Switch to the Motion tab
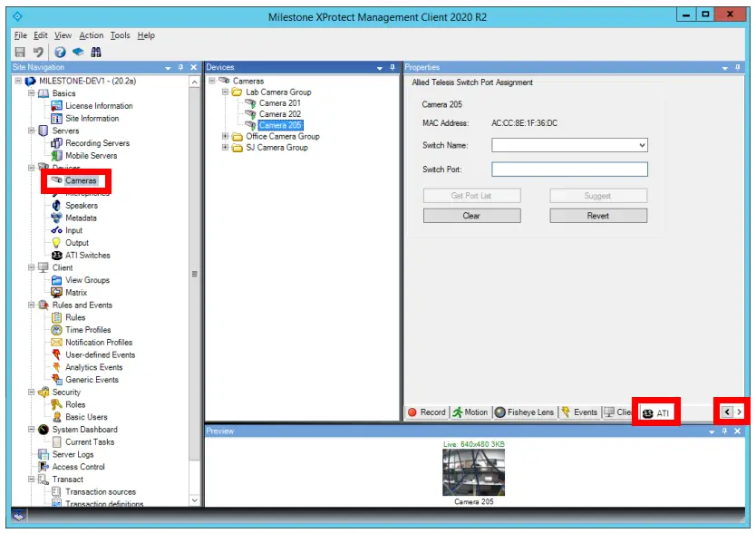Image resolution: width=756 pixels, height=533 pixels. [470, 412]
